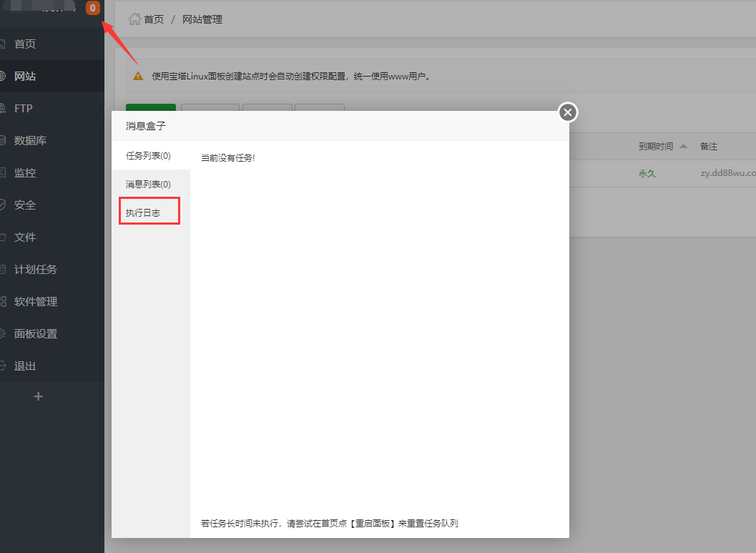The width and height of the screenshot is (756, 553).
Task: Click the green button behind the dialog
Action: click(x=151, y=107)
